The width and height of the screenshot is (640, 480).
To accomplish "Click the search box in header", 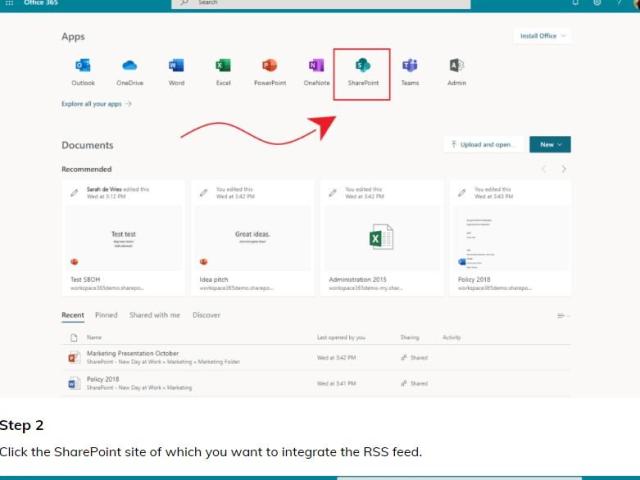I will click(x=321, y=3).
